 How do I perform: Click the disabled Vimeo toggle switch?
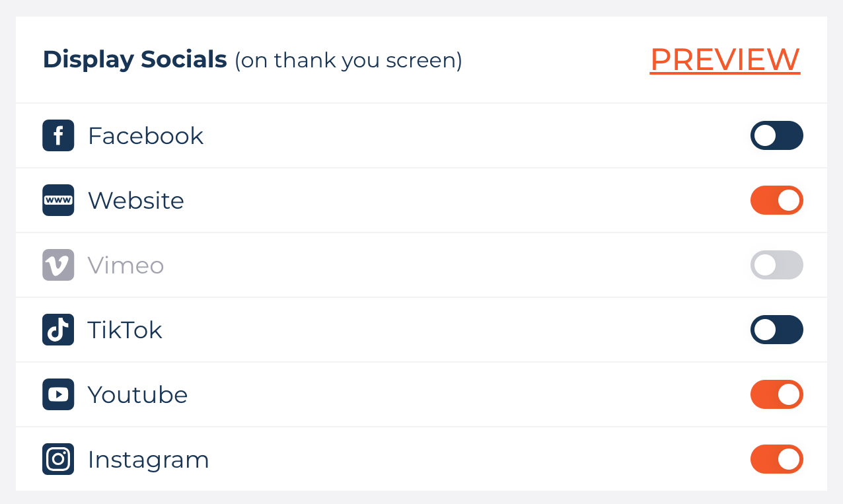(x=776, y=265)
